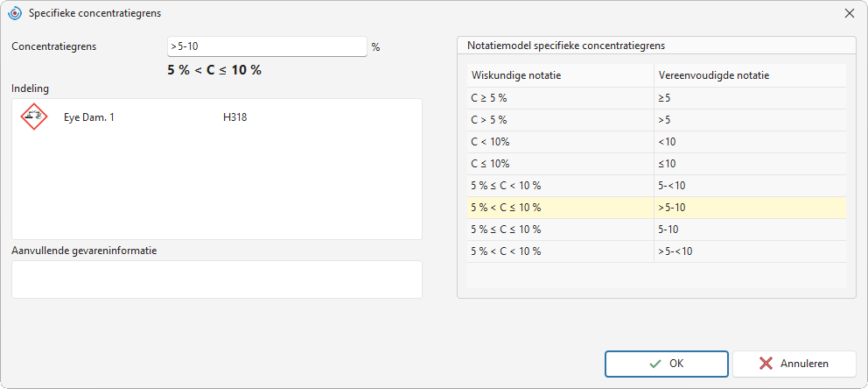Image resolution: width=868 pixels, height=389 pixels.
Task: Click the Aanvullende gevareninformatie text box
Action: (x=217, y=279)
